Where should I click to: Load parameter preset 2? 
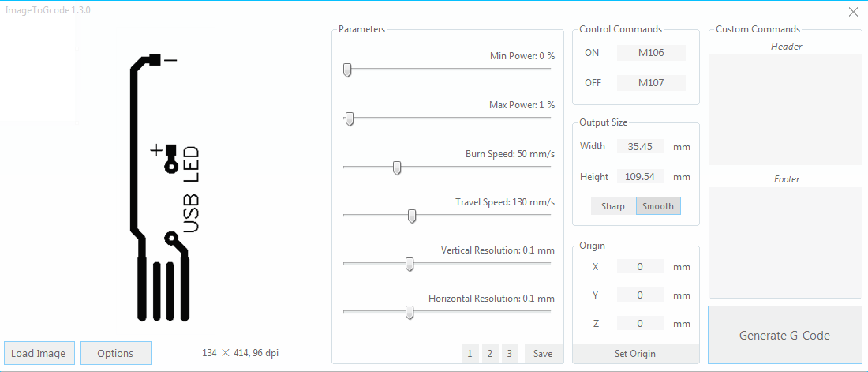pos(490,354)
